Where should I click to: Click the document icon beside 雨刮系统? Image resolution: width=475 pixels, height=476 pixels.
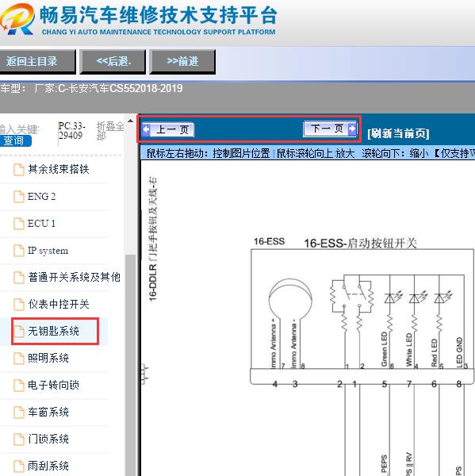[x=19, y=466]
